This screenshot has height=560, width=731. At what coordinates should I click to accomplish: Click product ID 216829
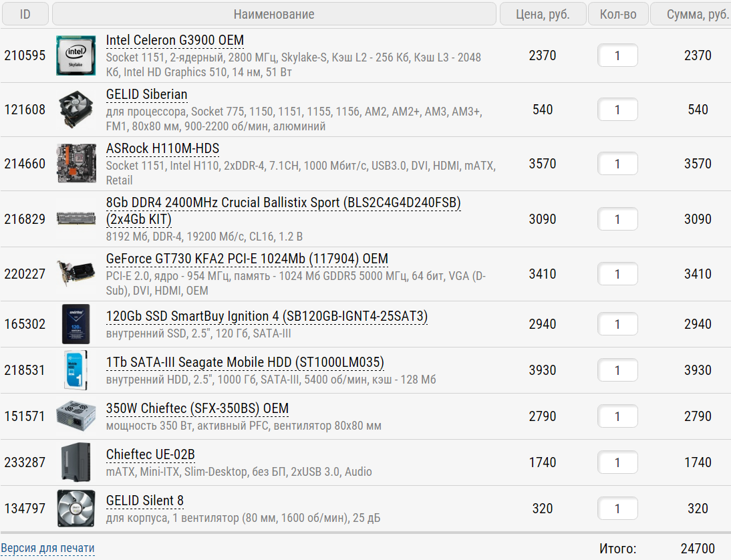coord(25,219)
